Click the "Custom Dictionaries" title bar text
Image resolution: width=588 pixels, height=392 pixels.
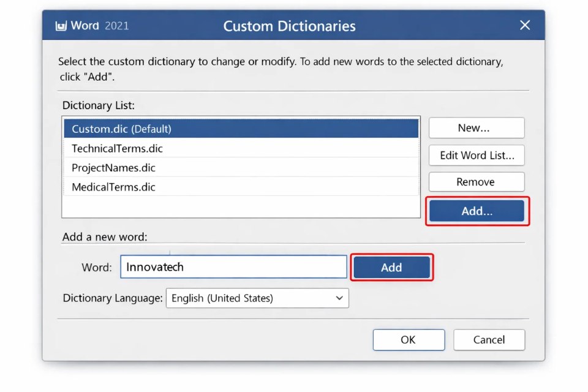[289, 26]
